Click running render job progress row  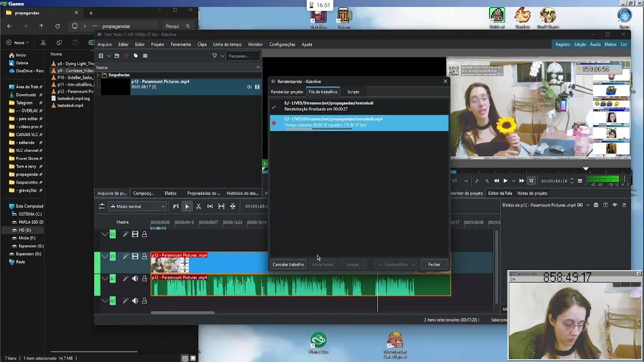click(x=359, y=123)
